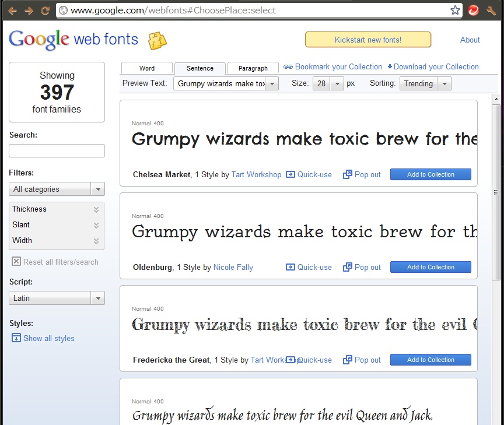Click the site info globe icon in address bar
This screenshot has width=504, height=425.
click(64, 10)
